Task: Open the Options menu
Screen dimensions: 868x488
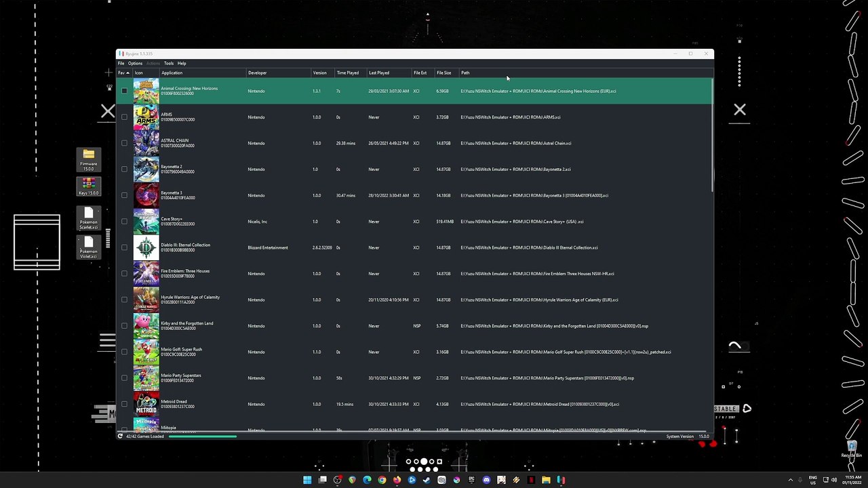Action: 135,63
